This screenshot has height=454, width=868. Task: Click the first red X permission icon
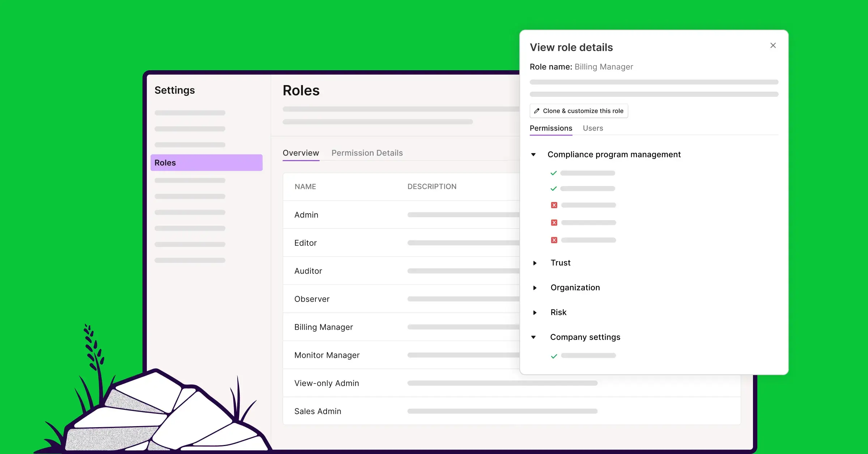(554, 205)
